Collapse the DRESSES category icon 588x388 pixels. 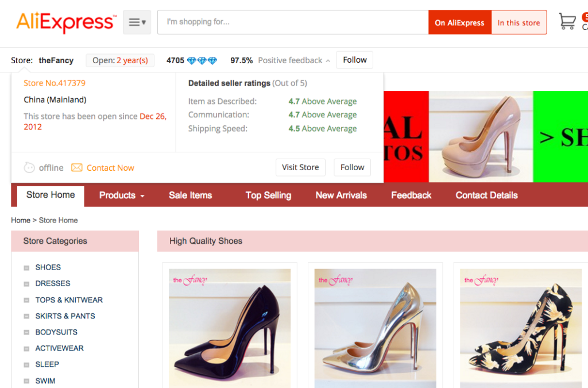26,284
